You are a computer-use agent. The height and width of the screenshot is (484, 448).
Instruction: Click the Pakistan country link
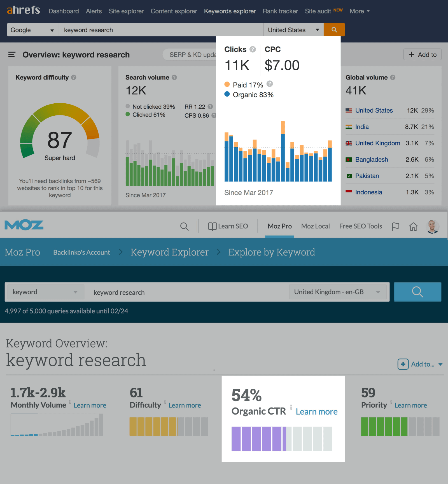pos(367,176)
